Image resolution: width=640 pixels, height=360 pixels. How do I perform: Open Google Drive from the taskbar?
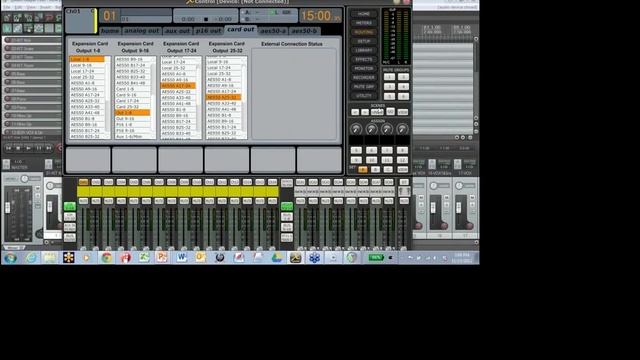[277, 258]
